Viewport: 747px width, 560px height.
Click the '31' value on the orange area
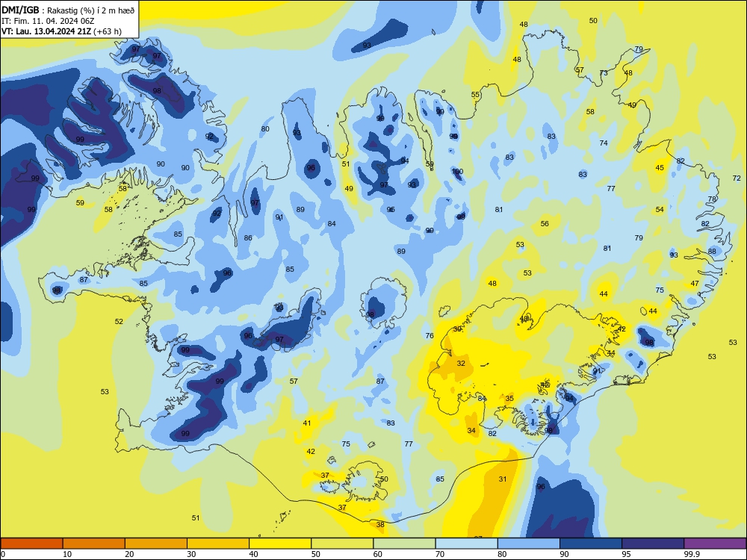(x=503, y=479)
